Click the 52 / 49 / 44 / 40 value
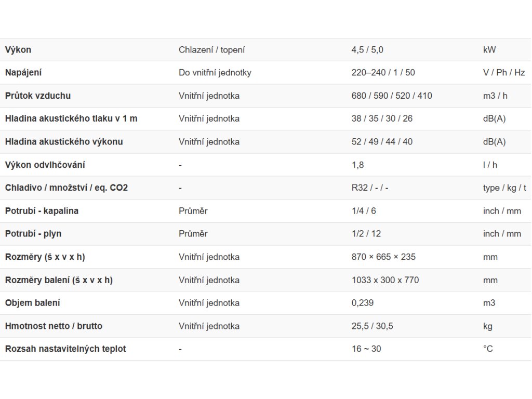This screenshot has height=399, width=532. 382,141
